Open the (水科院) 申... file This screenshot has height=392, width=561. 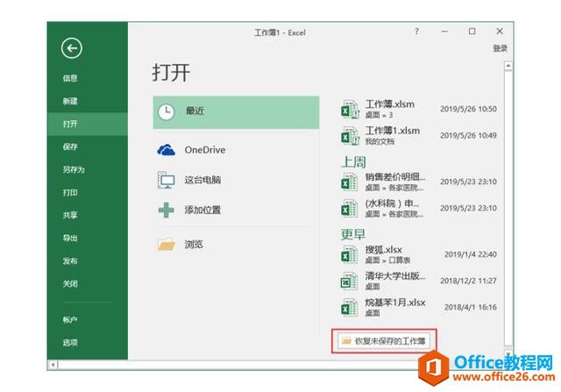(419, 209)
